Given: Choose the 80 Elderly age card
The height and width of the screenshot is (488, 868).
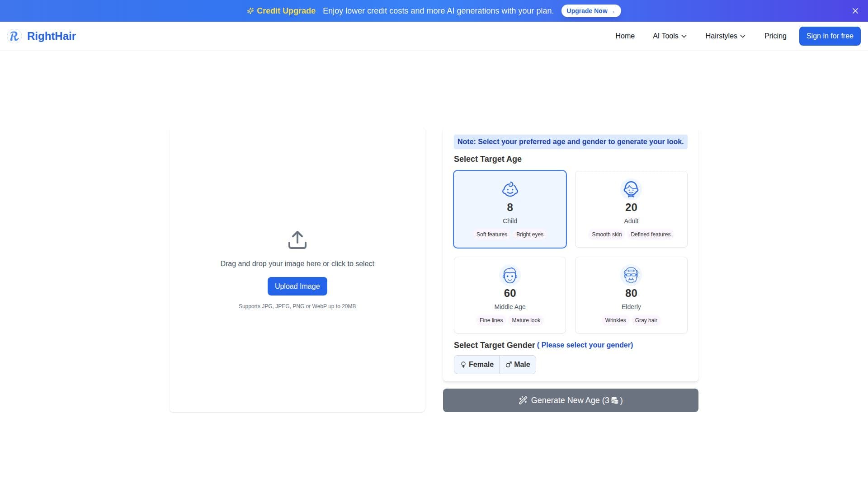Looking at the screenshot, I should point(631,295).
